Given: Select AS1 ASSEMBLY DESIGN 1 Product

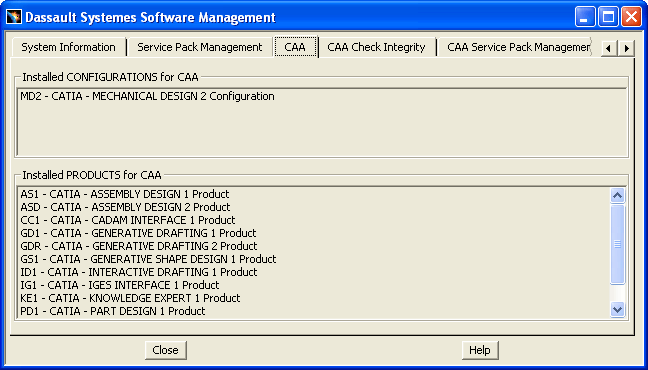Looking at the screenshot, I should pos(125,194).
